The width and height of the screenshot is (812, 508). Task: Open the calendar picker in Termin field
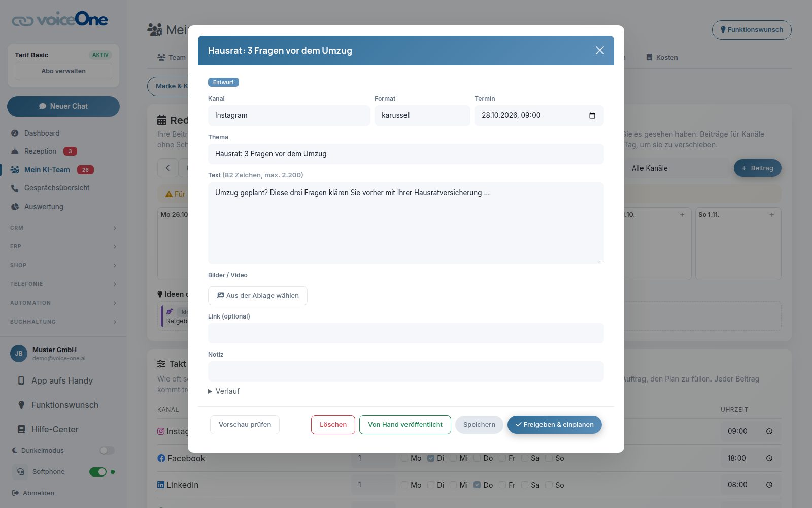pyautogui.click(x=592, y=116)
